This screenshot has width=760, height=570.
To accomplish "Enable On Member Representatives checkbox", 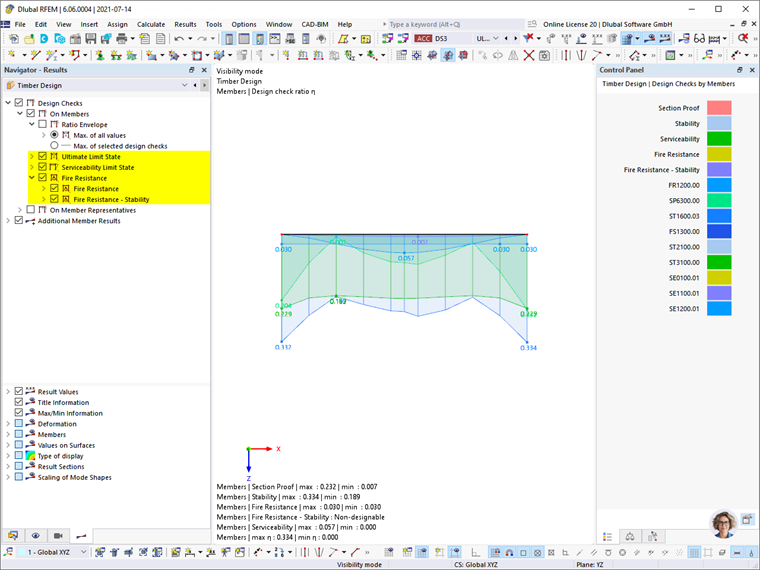I will click(x=31, y=209).
